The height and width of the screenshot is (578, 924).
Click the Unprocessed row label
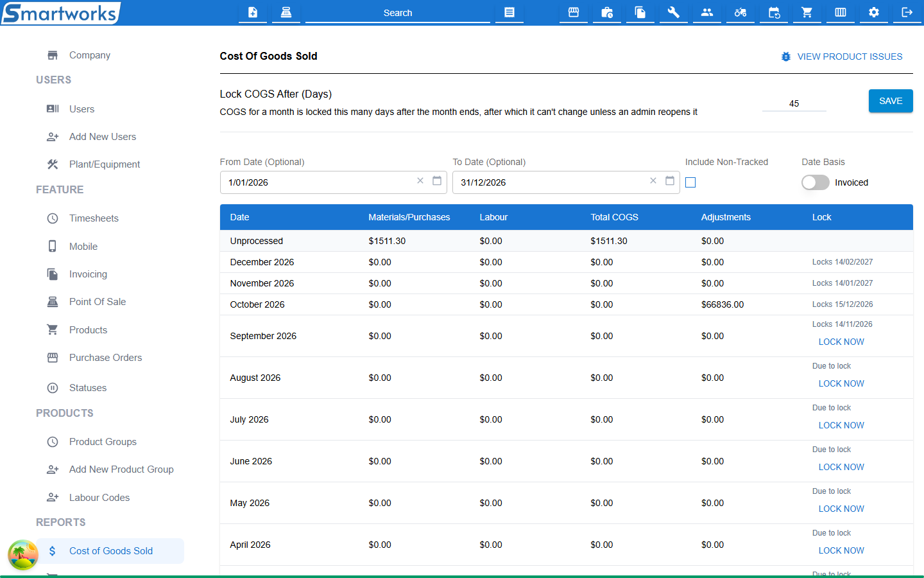256,241
